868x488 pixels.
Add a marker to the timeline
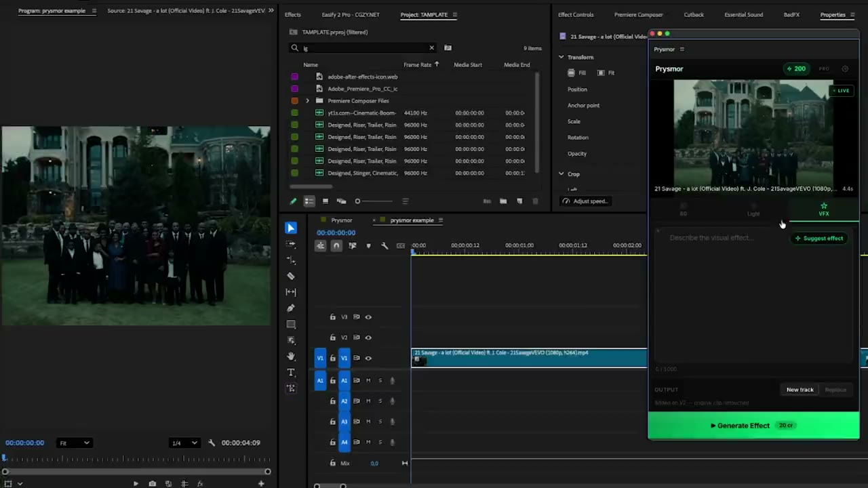368,245
